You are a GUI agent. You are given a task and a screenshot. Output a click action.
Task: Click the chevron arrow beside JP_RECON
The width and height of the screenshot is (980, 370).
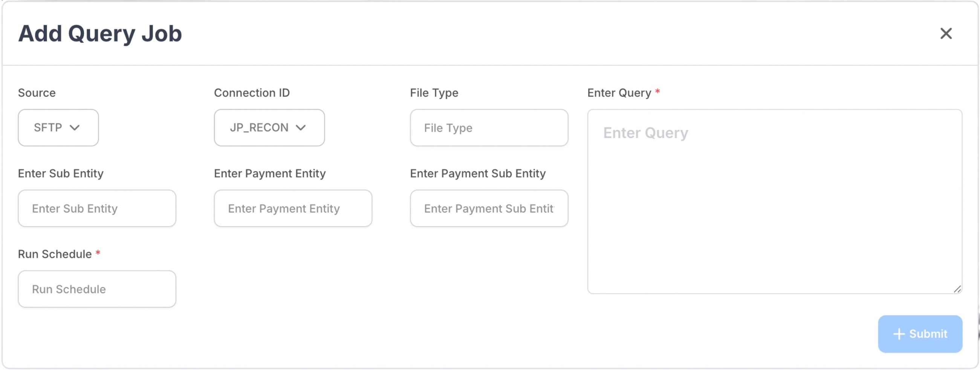(x=301, y=128)
